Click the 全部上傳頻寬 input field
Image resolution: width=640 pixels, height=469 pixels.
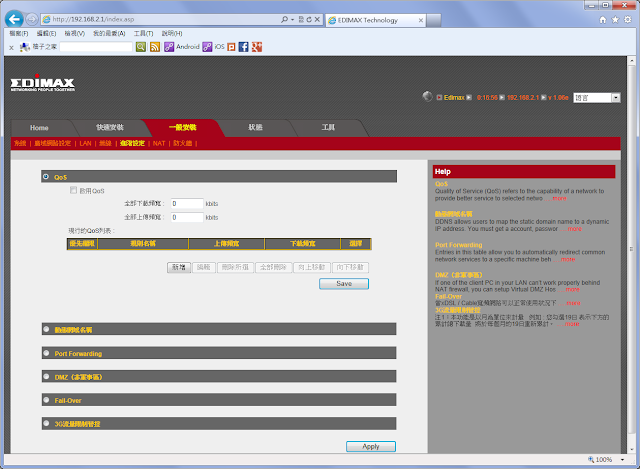(x=187, y=217)
